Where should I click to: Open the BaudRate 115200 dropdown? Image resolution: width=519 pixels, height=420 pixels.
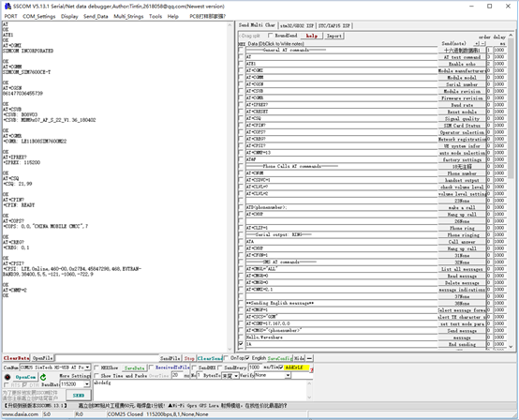tap(87, 384)
